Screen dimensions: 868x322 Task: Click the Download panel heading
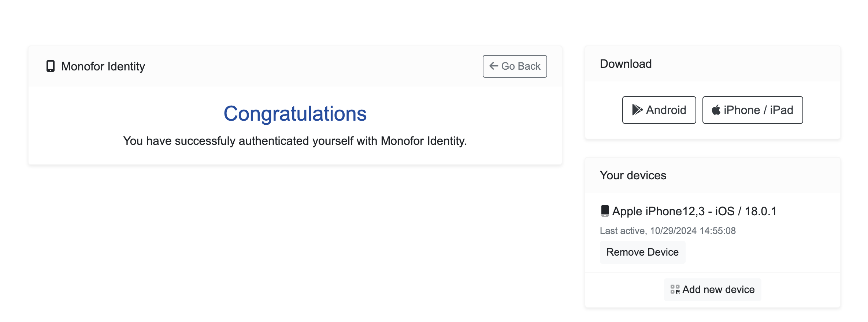click(x=626, y=63)
